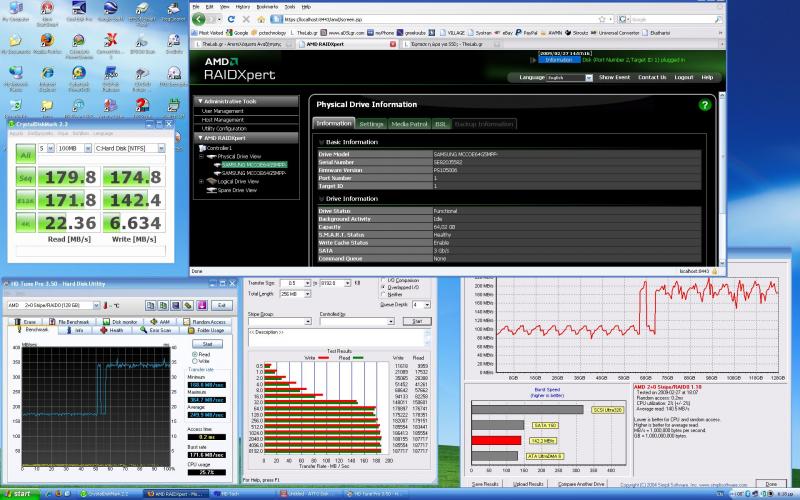Click the green help question mark icon
The height and width of the screenshot is (500, 800).
[x=705, y=105]
